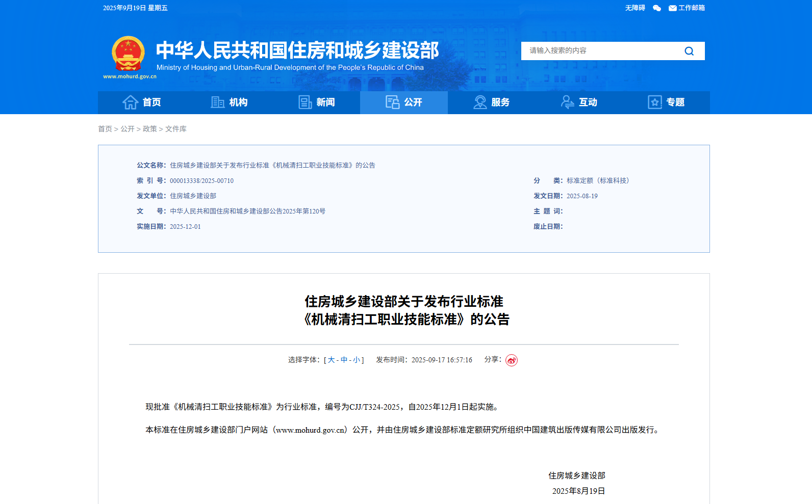Image resolution: width=812 pixels, height=504 pixels.
Task: Share the announcement via the Weibo icon
Action: [x=511, y=360]
